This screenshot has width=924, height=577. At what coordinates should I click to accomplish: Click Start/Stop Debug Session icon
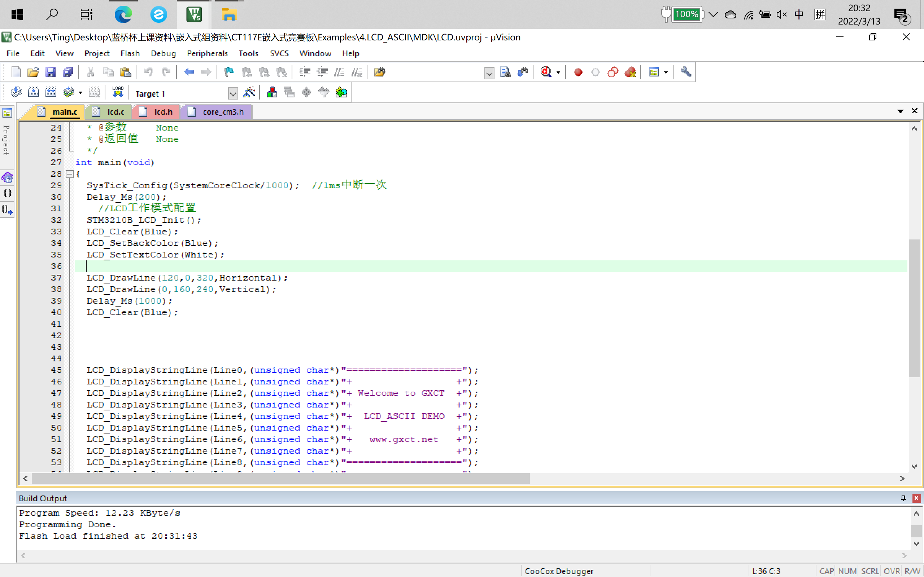[x=546, y=72]
